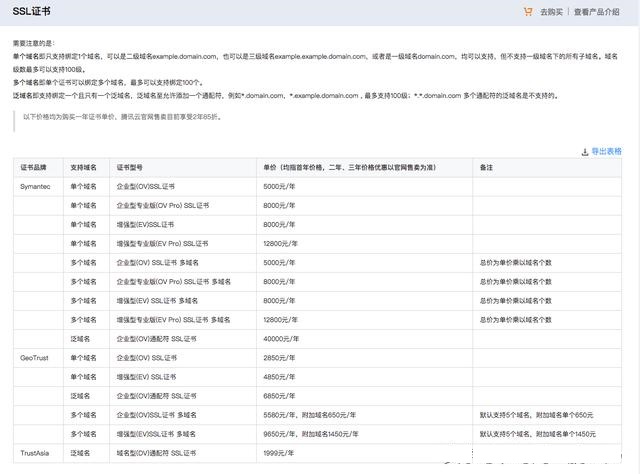Click the 证书品牌 column header
Viewport: 640px width, 474px height.
pos(35,169)
